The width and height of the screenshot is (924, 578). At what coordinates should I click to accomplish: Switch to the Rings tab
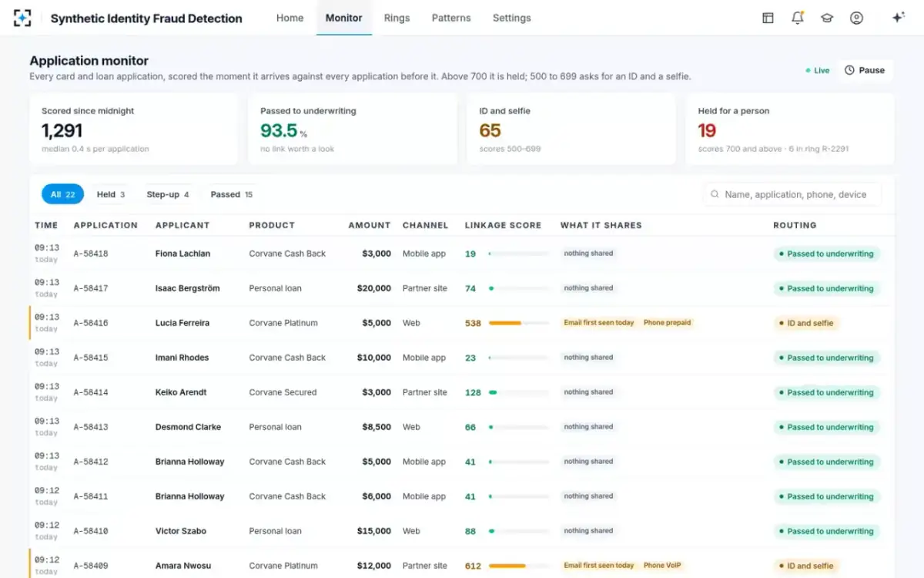(x=397, y=18)
